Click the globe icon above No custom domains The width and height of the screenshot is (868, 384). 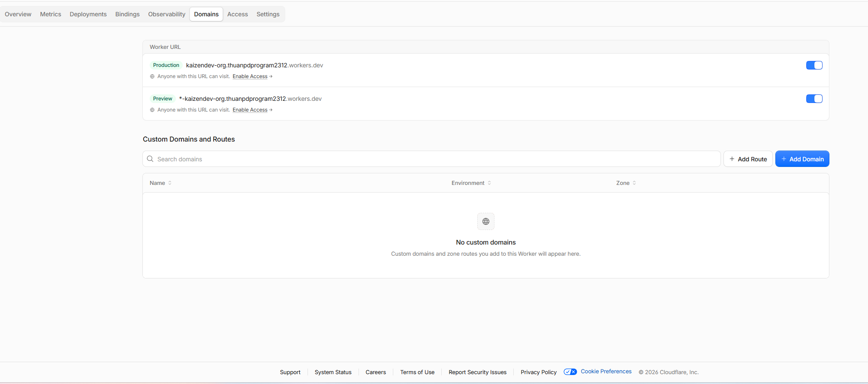click(486, 221)
